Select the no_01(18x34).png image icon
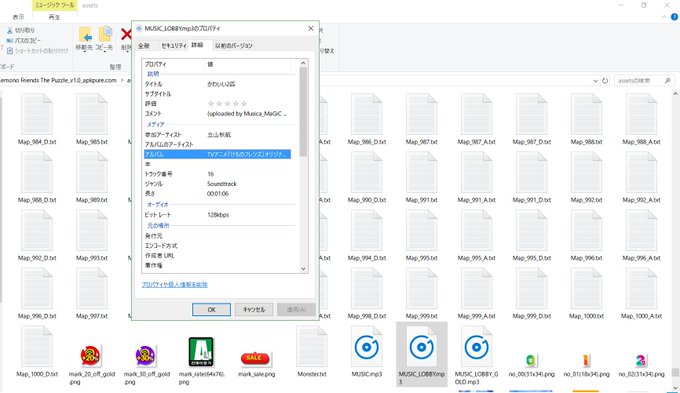 pos(586,360)
